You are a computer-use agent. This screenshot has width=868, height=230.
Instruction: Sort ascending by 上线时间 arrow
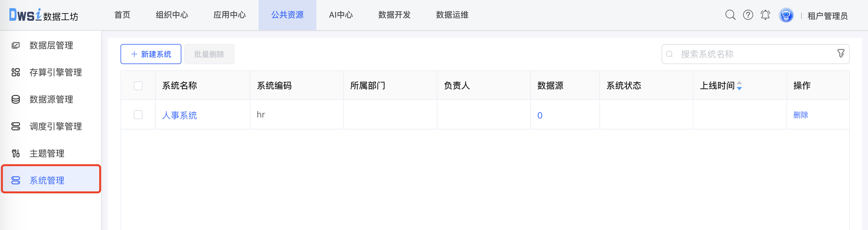click(739, 84)
